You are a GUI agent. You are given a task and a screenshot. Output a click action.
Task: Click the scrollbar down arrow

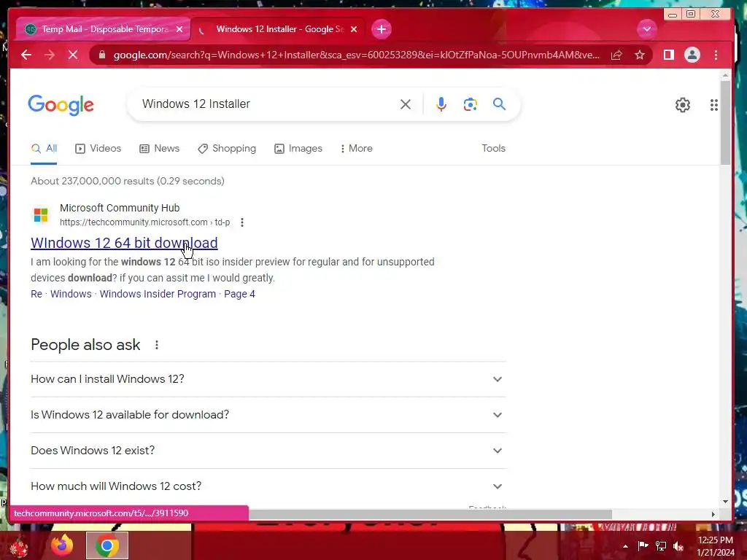click(725, 502)
